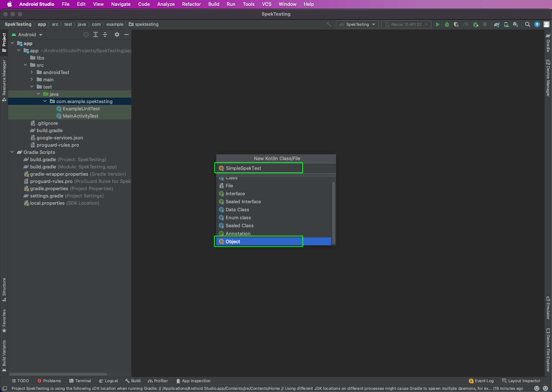Collapse all items in Project panel

tap(105, 34)
